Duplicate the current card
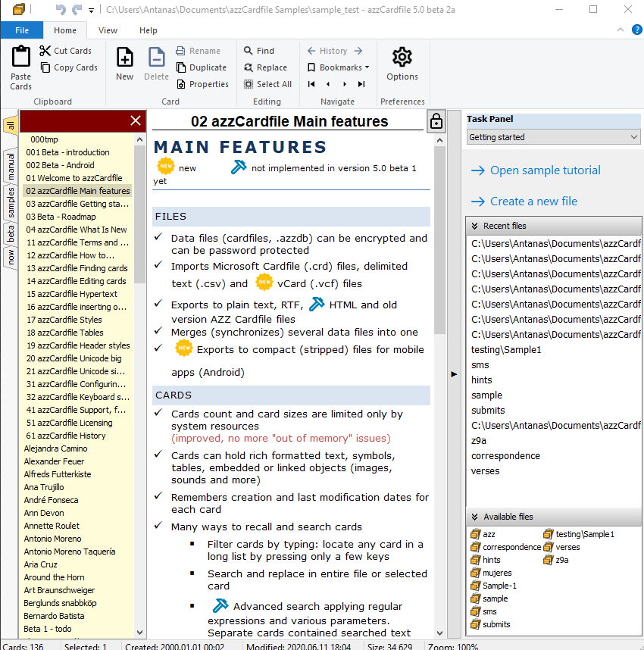The height and width of the screenshot is (650, 644). (202, 67)
